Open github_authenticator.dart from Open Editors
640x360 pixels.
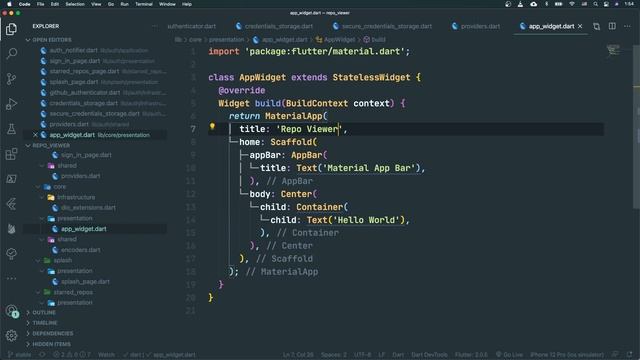84,93
